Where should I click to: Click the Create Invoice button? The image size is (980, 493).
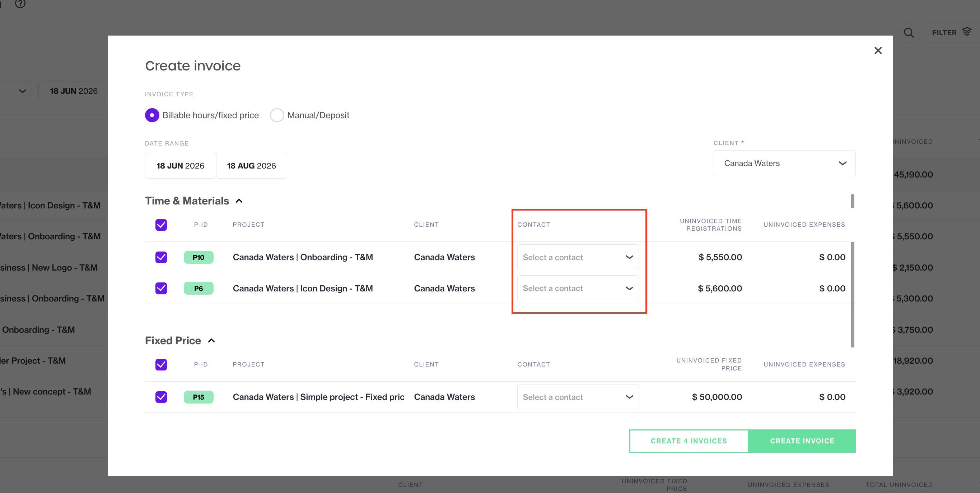pos(802,441)
